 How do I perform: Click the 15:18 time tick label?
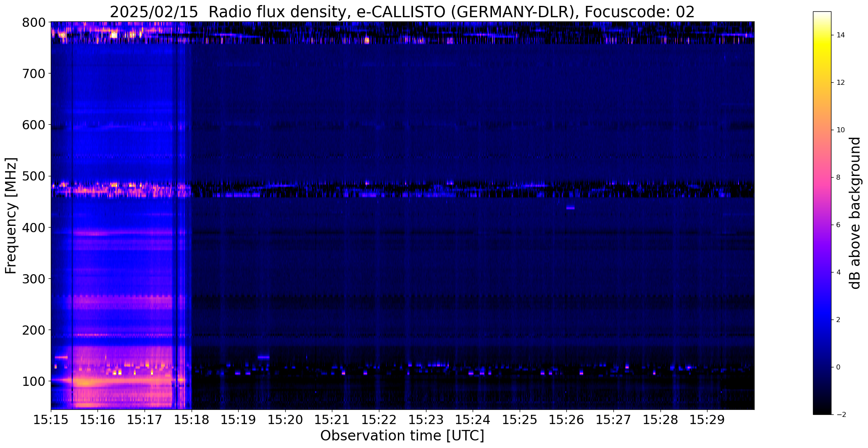(192, 420)
